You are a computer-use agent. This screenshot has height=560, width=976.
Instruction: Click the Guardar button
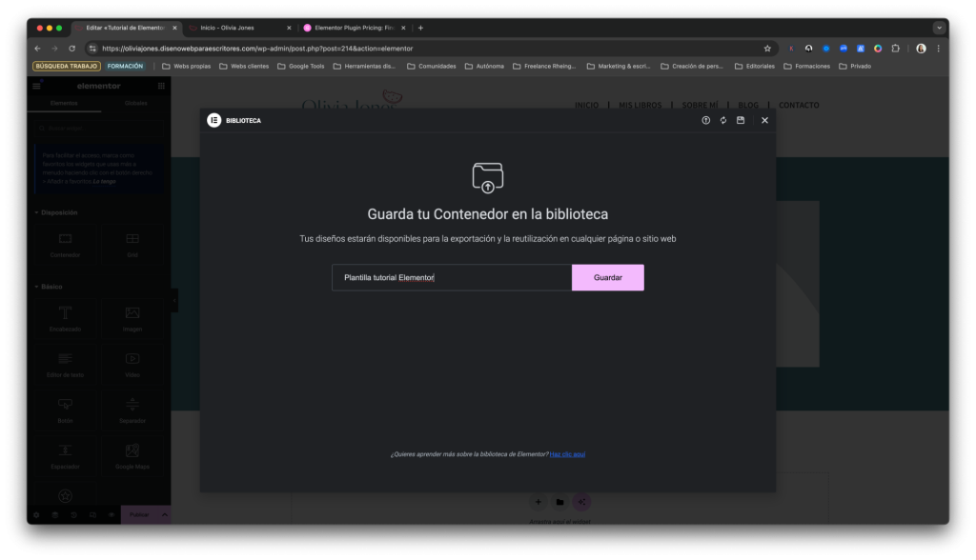607,277
